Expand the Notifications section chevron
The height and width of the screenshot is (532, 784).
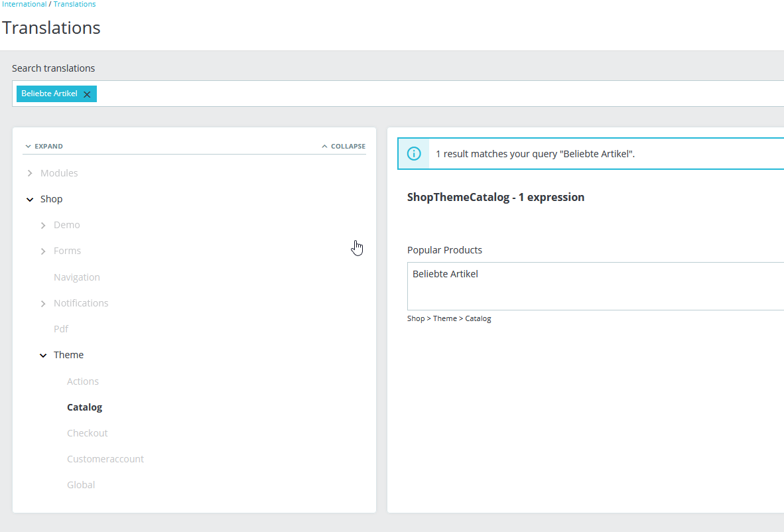[x=43, y=304]
